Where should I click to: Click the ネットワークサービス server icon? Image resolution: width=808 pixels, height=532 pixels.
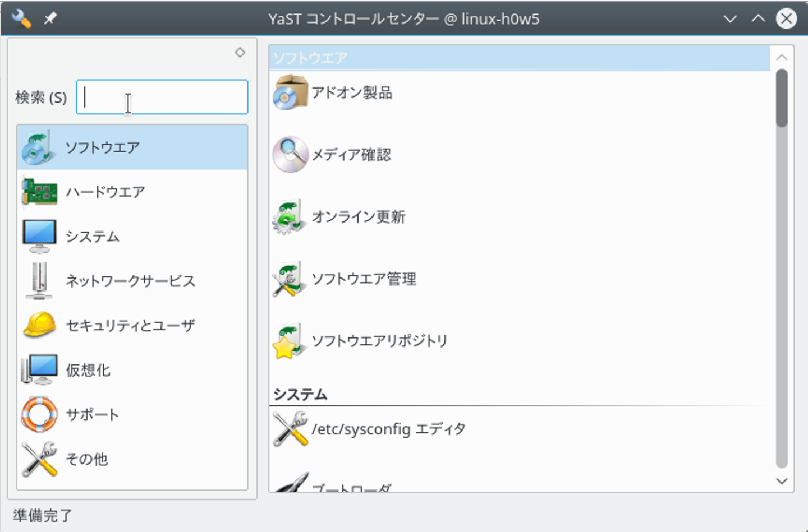(x=39, y=281)
